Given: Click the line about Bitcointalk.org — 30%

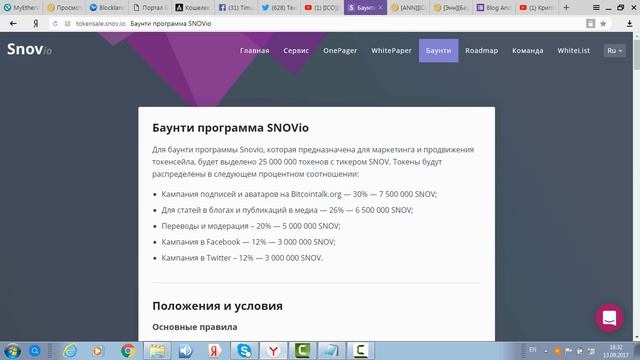Looking at the screenshot, I should tap(299, 194).
